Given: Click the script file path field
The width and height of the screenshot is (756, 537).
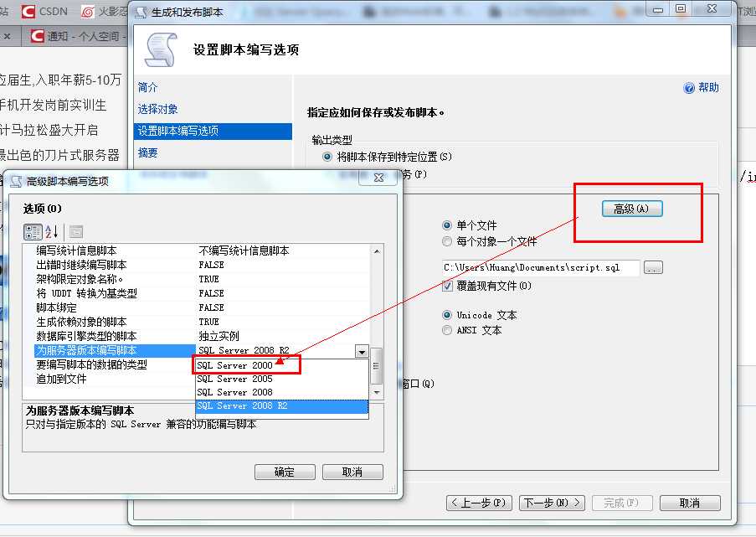Looking at the screenshot, I should click(541, 267).
